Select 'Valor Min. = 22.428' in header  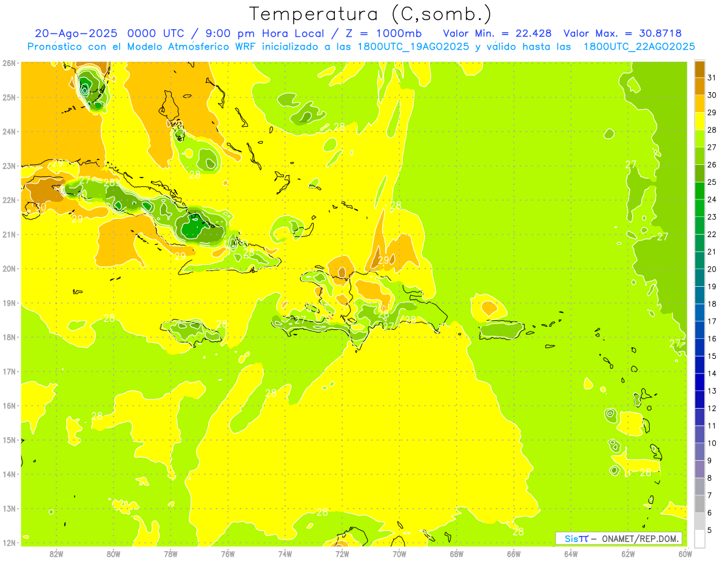point(497,33)
